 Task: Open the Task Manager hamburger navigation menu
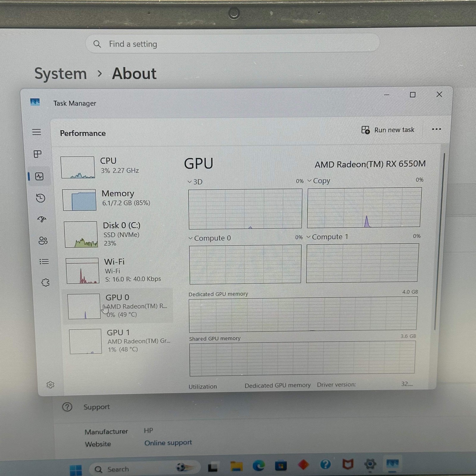click(x=36, y=132)
